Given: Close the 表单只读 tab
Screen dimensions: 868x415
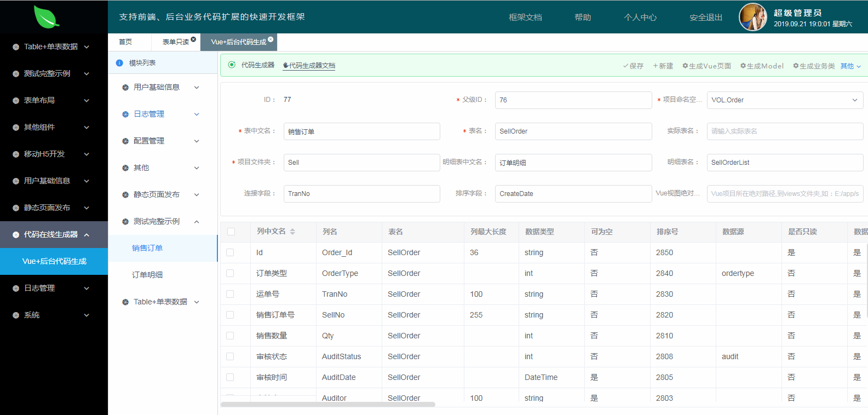Looking at the screenshot, I should (193, 39).
